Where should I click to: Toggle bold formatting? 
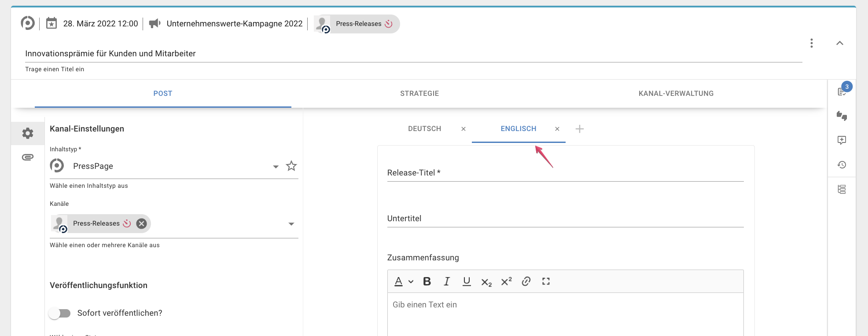tap(427, 281)
